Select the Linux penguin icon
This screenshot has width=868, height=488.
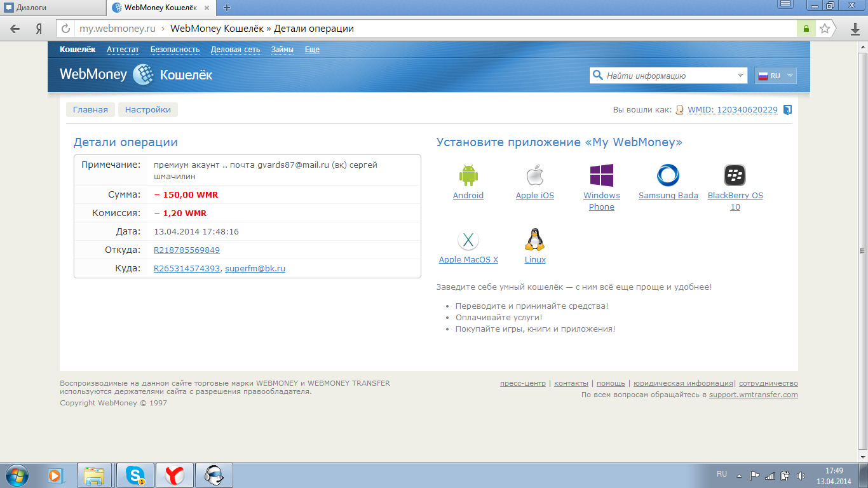pos(535,240)
